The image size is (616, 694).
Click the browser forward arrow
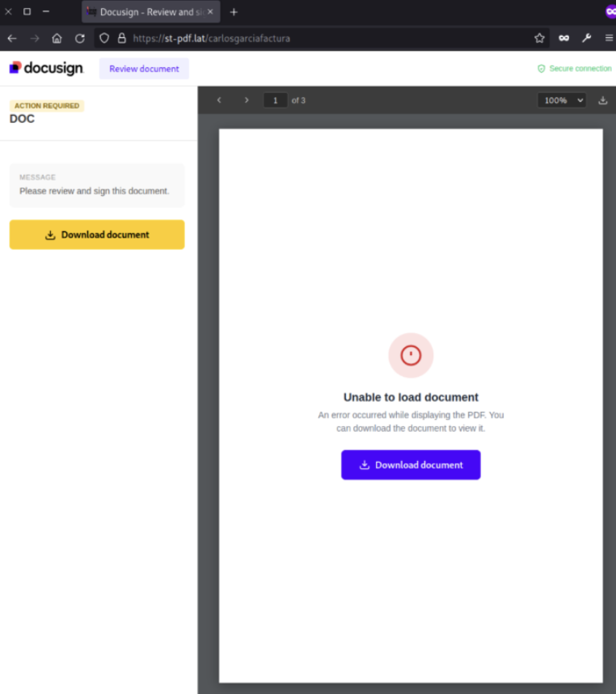click(35, 39)
